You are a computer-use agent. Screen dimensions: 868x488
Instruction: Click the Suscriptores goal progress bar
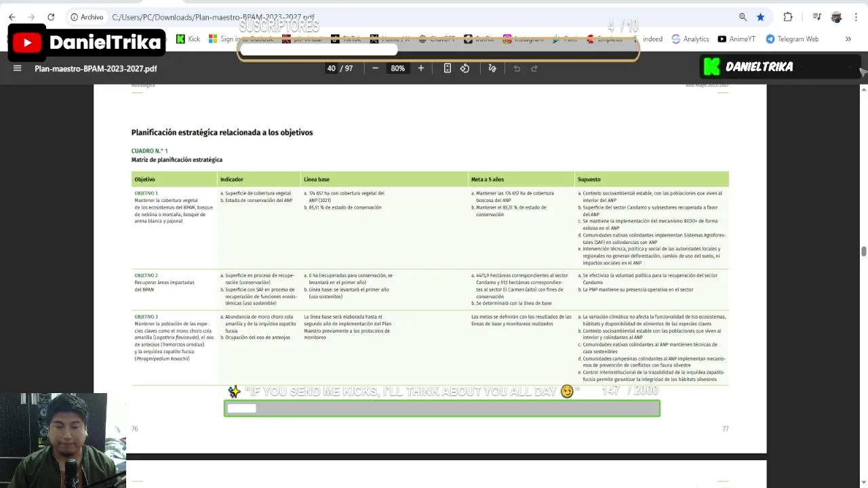438,49
